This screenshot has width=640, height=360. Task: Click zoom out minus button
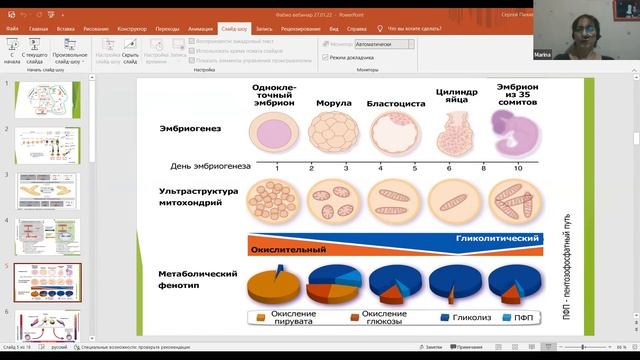[x=561, y=347]
